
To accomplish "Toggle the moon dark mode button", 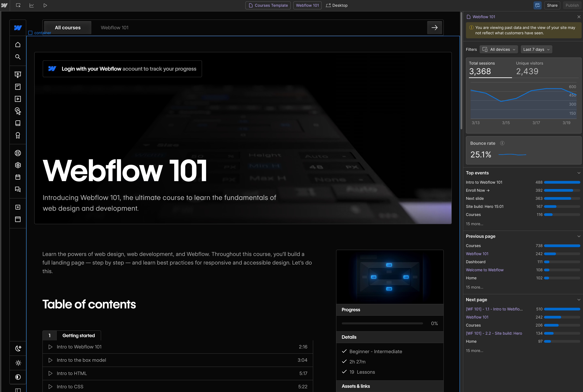I will 18,348.
